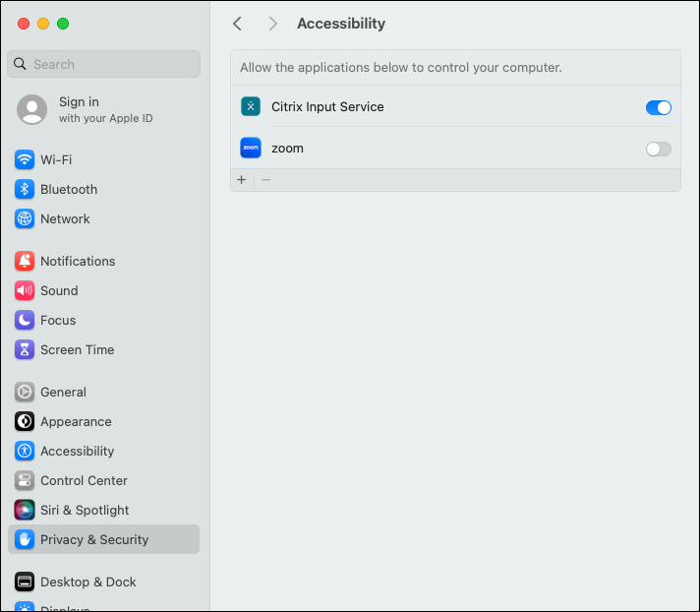Open General settings pane
The width and height of the screenshot is (700, 612).
[63, 392]
